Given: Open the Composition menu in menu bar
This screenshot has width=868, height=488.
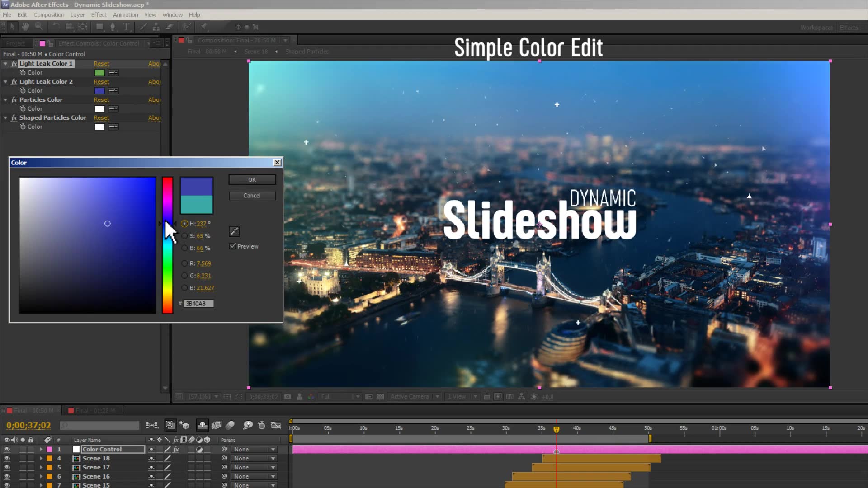Looking at the screenshot, I should 48,14.
